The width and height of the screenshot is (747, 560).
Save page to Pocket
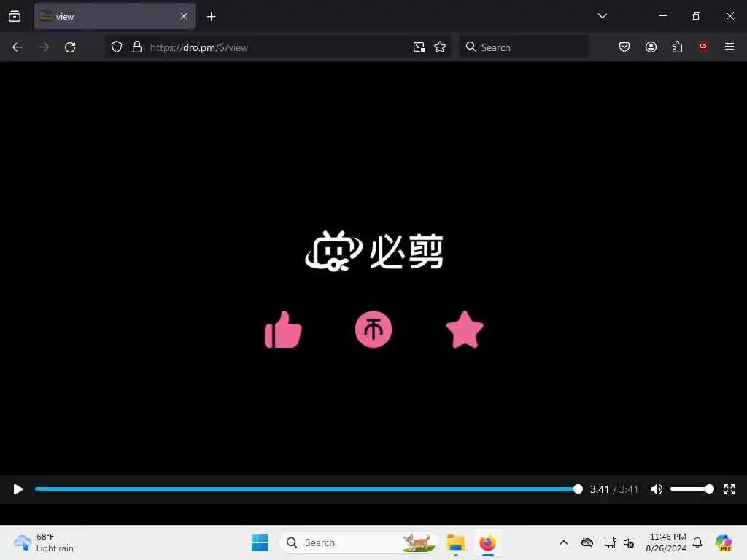coord(624,47)
